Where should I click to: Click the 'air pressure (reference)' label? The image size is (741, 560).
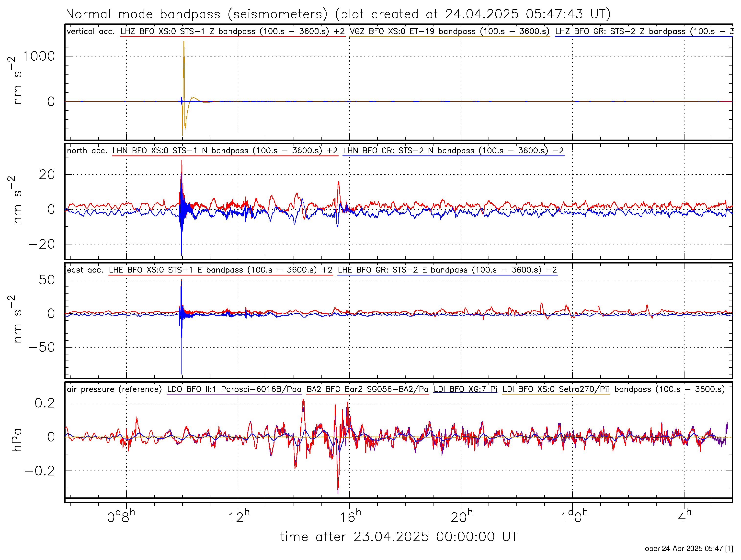114,389
